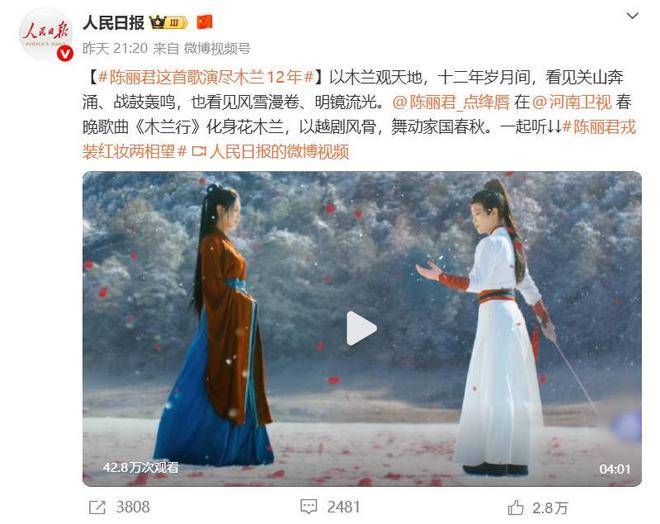Open comments via speech bubble icon

coord(308,507)
